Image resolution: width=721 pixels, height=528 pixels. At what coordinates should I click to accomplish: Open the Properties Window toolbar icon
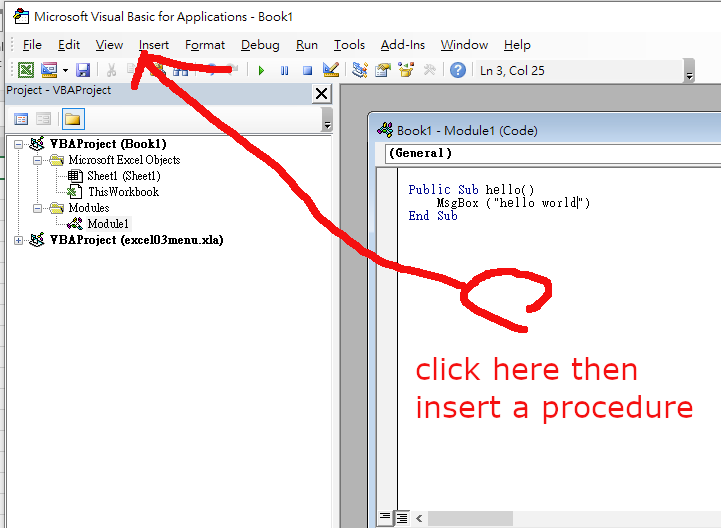point(383,70)
